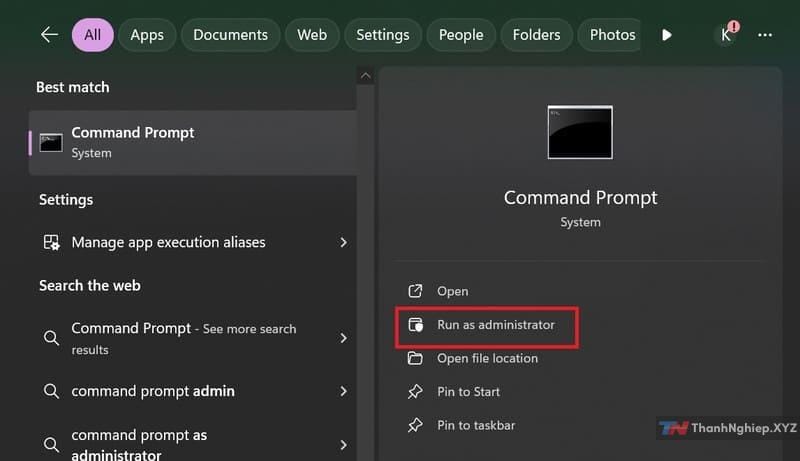800x461 pixels.
Task: Expand Command Prompt see more results chevron
Action: point(343,338)
